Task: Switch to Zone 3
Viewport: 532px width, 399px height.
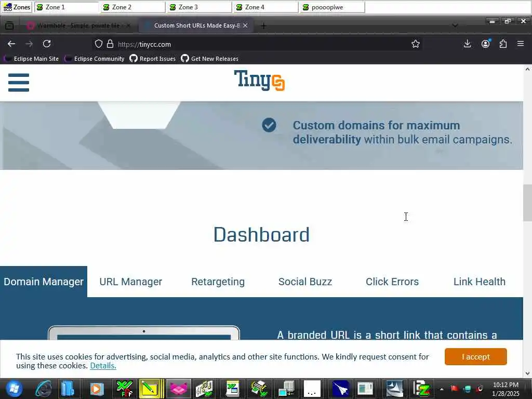Action: [199, 7]
